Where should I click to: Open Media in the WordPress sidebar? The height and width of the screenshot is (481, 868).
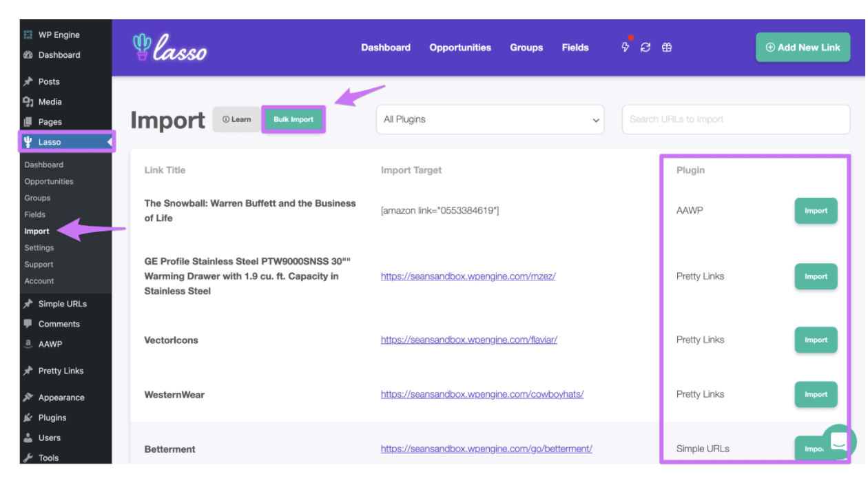50,102
